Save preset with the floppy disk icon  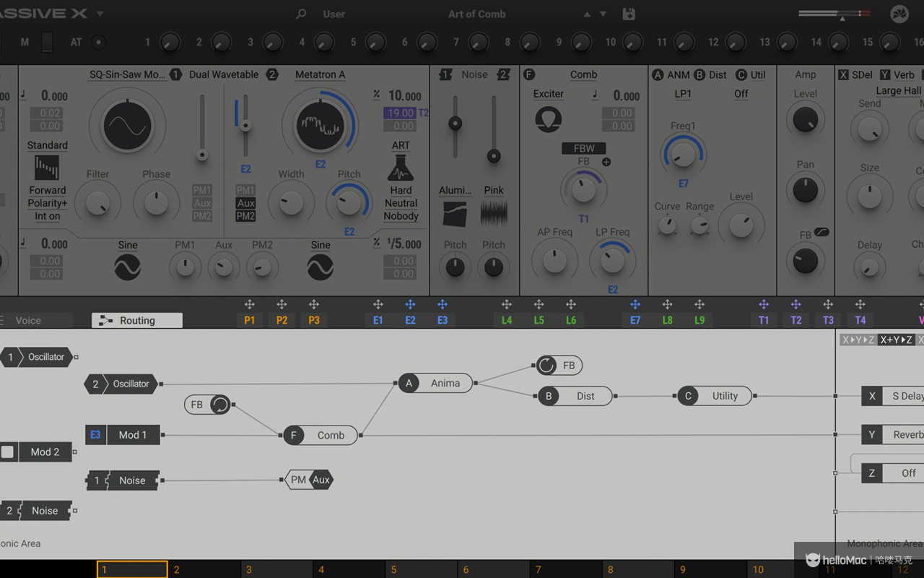point(628,14)
